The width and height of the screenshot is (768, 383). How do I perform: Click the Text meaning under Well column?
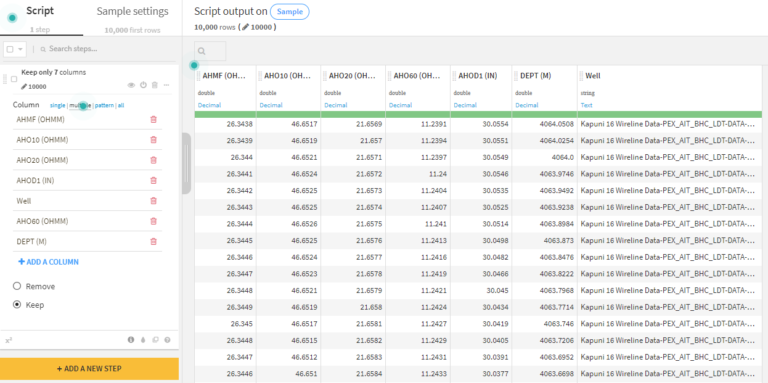coord(586,105)
